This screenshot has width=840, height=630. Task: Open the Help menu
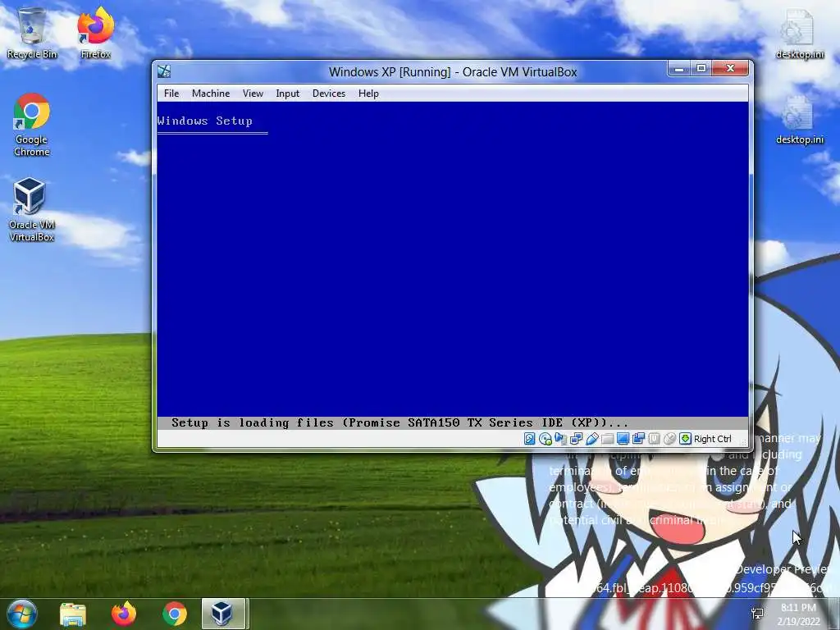(x=368, y=94)
